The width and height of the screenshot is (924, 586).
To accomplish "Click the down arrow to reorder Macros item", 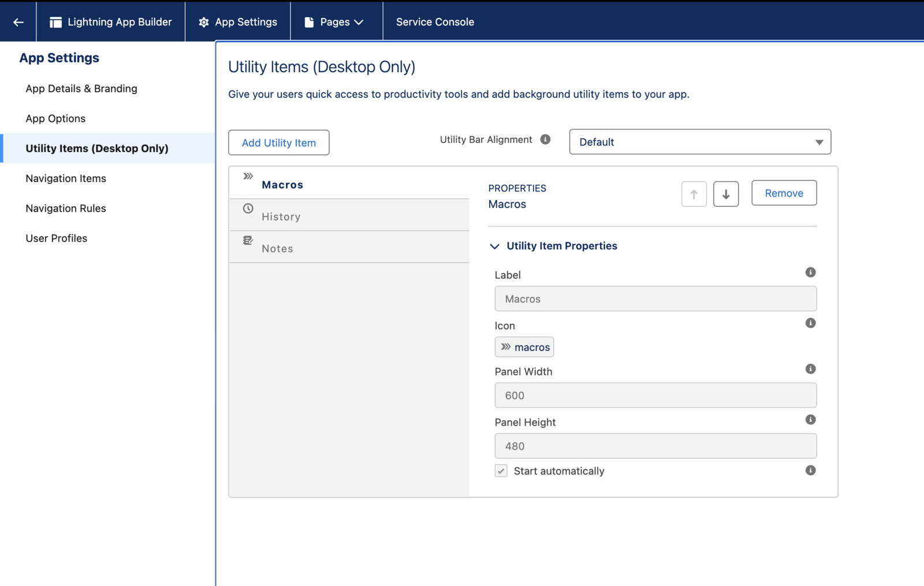I will pyautogui.click(x=725, y=194).
